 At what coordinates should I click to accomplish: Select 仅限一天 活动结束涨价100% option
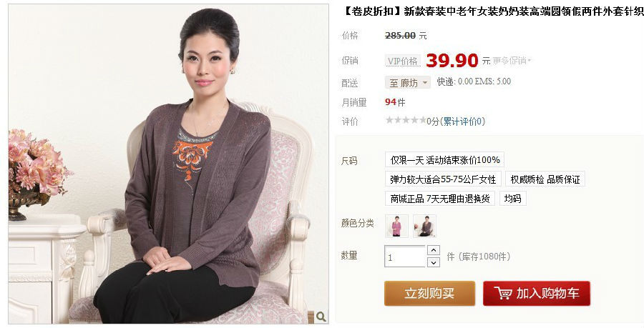point(444,159)
